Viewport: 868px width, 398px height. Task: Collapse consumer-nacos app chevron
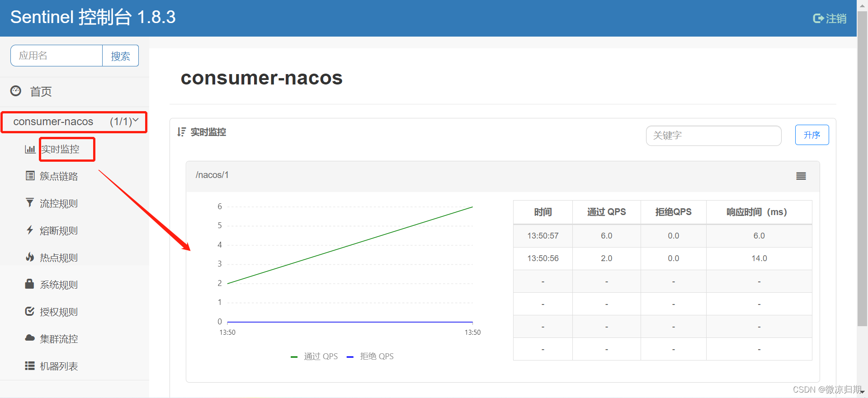135,120
